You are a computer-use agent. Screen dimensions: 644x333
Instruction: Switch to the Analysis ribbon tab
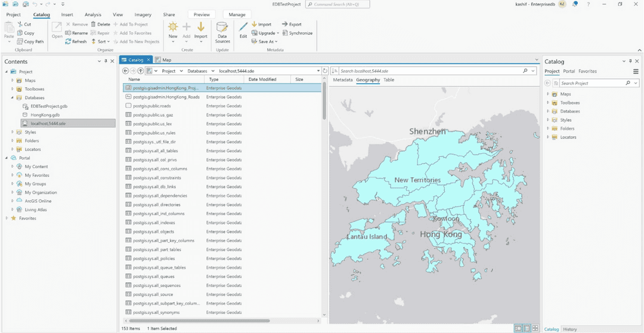(x=92, y=14)
